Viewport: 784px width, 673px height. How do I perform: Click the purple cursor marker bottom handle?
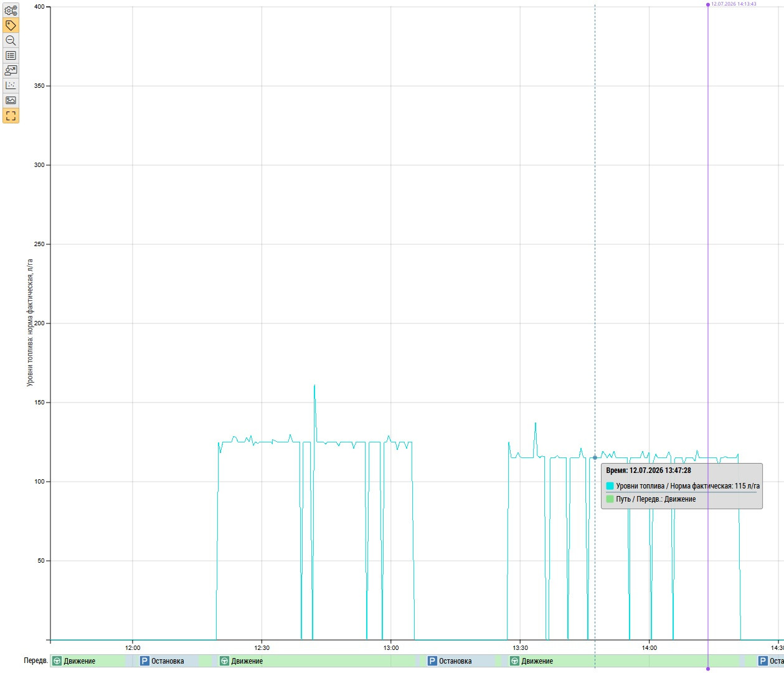(x=708, y=669)
